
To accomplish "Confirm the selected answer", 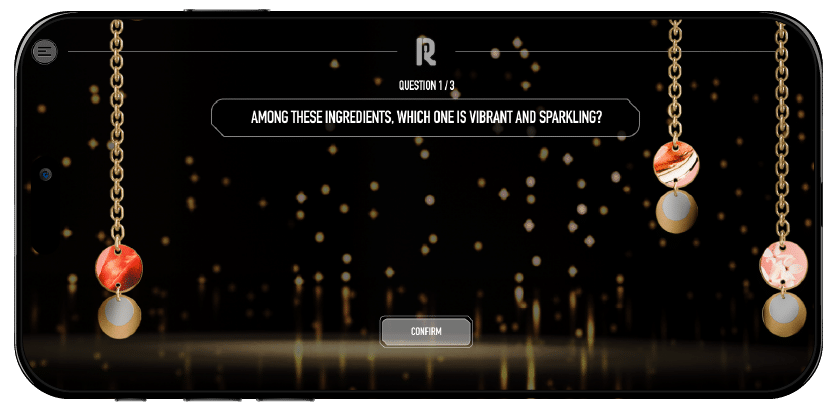I will (426, 331).
